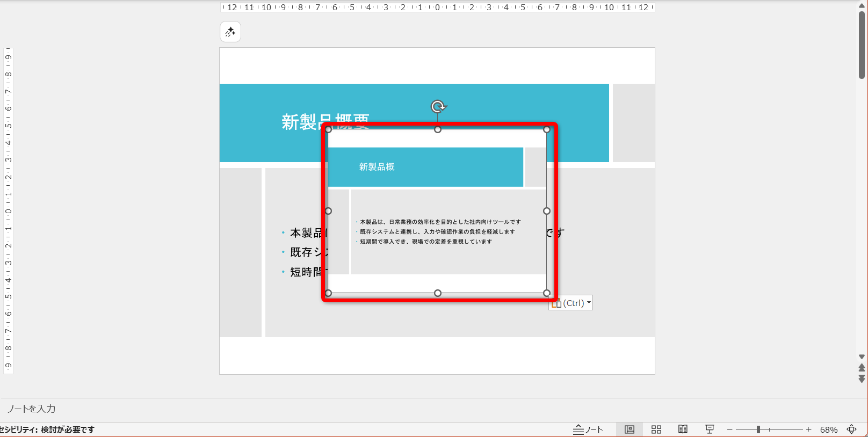Click the zoom in plus button
The height and width of the screenshot is (437, 868).
click(808, 429)
